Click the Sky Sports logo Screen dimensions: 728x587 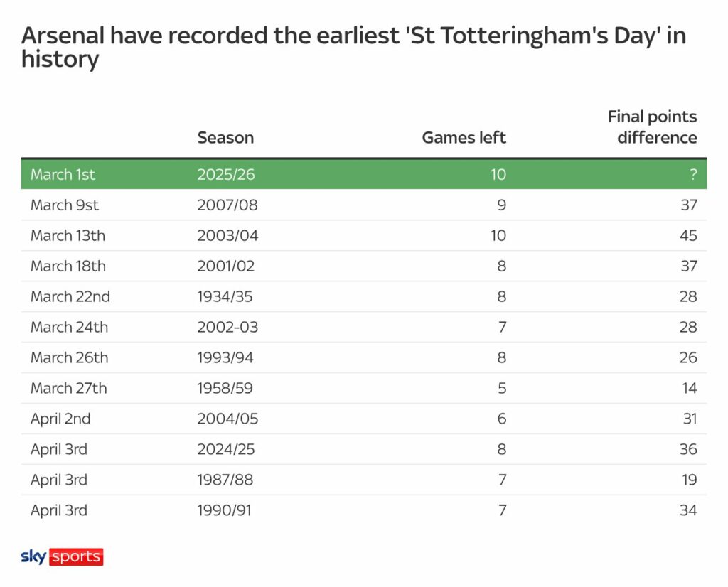point(62,556)
